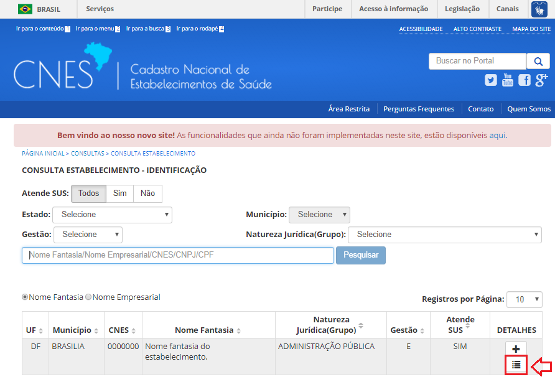Select the Nome Fantasia radio button

coord(25,297)
